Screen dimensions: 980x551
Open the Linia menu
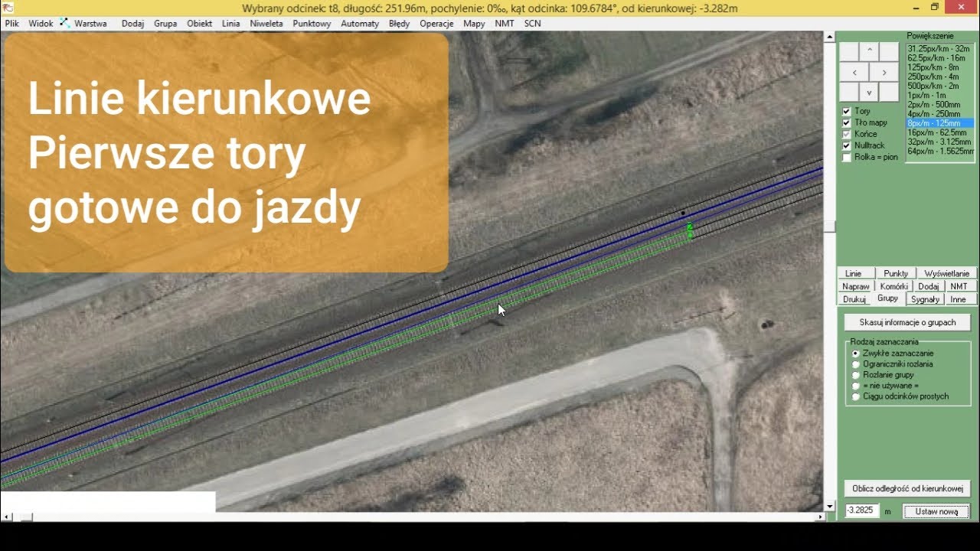coord(230,24)
